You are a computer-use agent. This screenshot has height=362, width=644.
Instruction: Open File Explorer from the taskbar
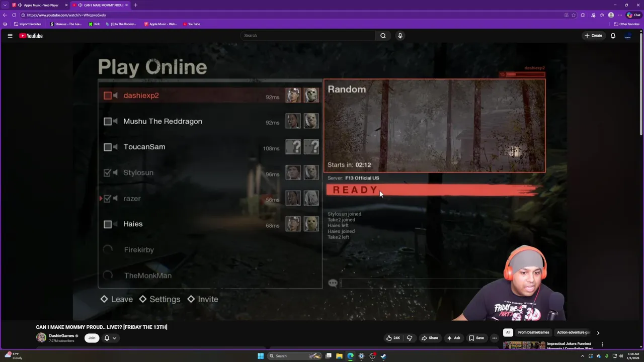(339, 356)
